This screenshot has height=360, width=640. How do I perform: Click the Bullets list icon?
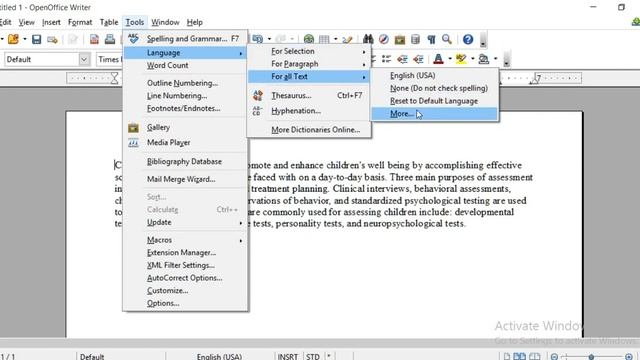click(x=387, y=59)
